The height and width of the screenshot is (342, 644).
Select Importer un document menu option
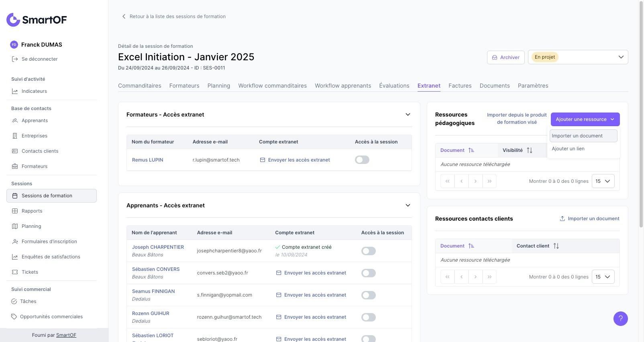(x=583, y=136)
